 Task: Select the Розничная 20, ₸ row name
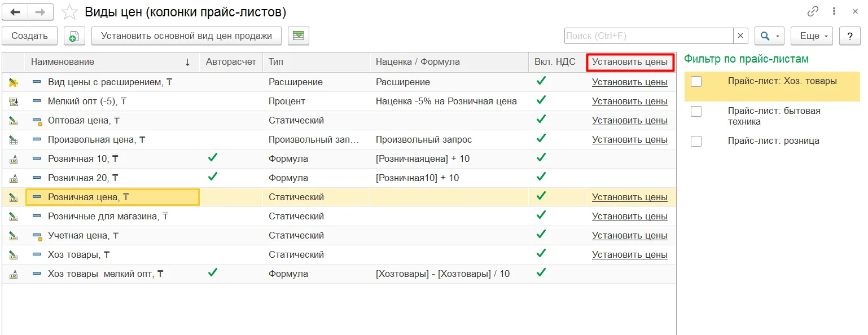click(83, 178)
